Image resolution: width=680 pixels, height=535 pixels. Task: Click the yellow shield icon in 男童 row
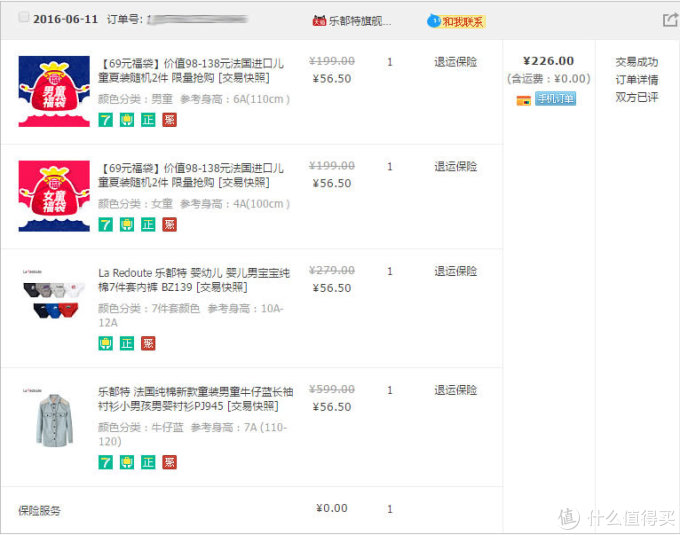coord(127,120)
